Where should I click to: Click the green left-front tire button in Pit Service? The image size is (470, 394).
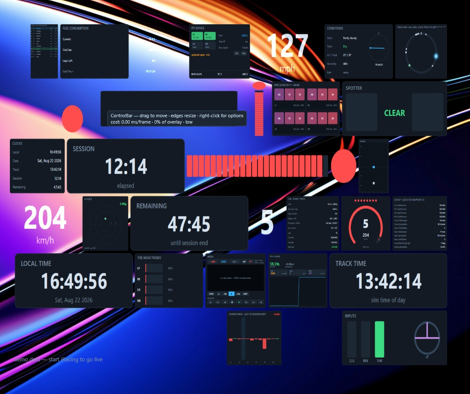197,36
